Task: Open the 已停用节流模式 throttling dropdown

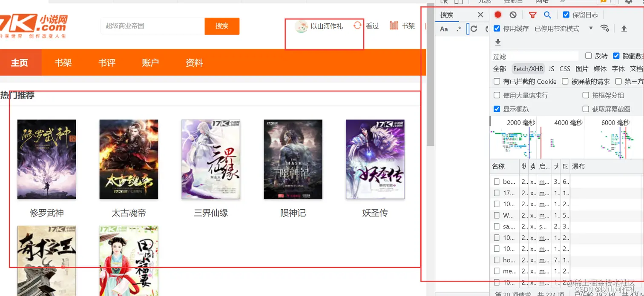Action: click(x=590, y=28)
